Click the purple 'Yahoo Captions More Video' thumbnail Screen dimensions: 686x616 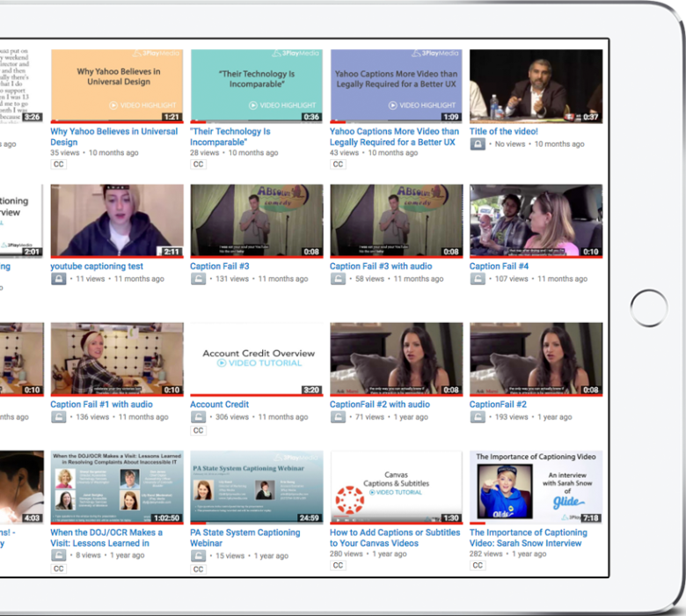click(x=396, y=86)
